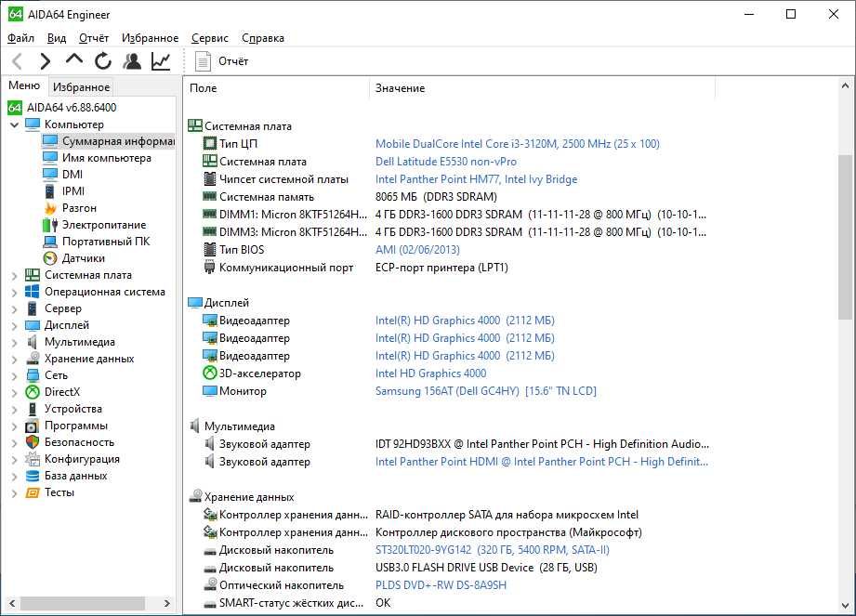This screenshot has width=856, height=616.
Task: Refresh the page with the circular arrow
Action: 102,61
